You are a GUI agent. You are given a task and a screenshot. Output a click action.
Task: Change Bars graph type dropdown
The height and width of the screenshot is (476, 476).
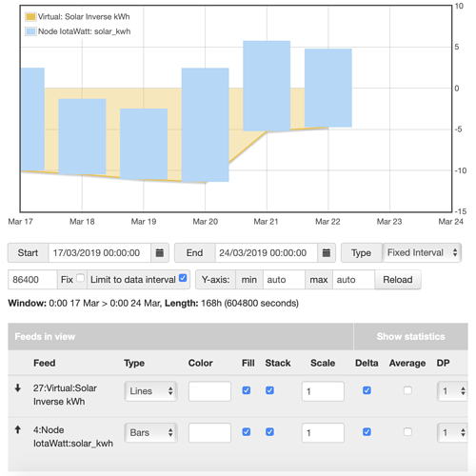(x=150, y=432)
